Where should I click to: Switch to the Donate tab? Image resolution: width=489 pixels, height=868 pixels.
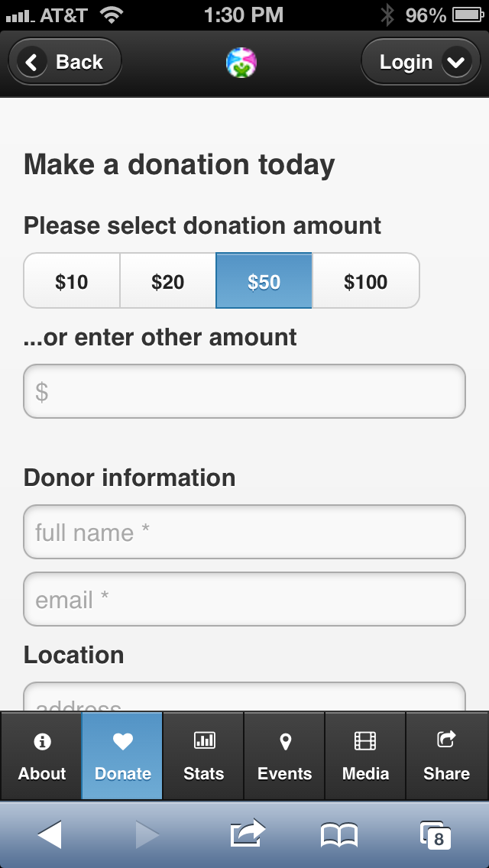pos(122,756)
